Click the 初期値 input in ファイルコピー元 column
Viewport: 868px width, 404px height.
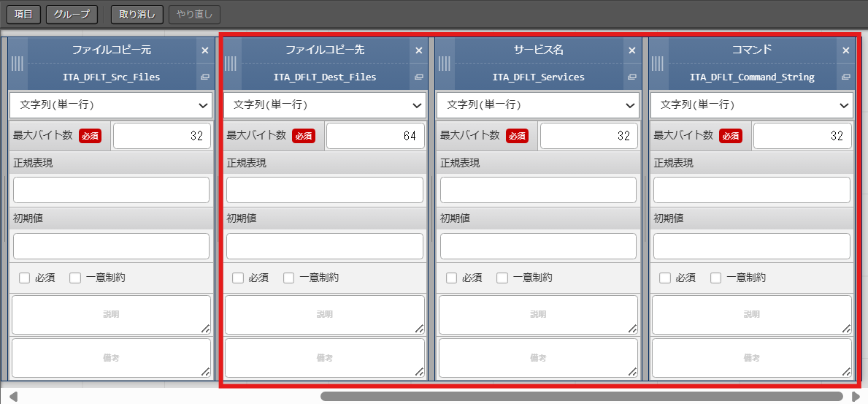tap(111, 246)
